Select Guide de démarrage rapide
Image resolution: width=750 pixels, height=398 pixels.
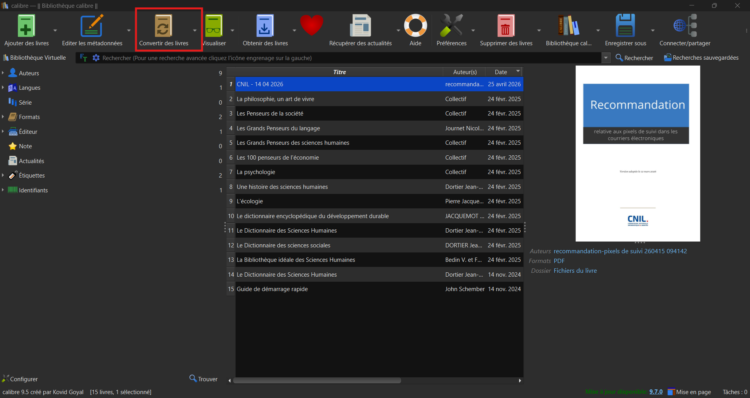379,289
